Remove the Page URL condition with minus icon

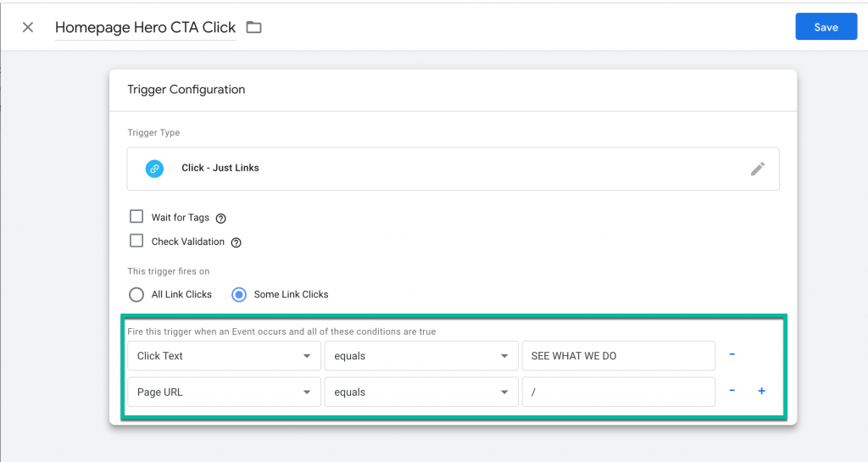click(732, 391)
